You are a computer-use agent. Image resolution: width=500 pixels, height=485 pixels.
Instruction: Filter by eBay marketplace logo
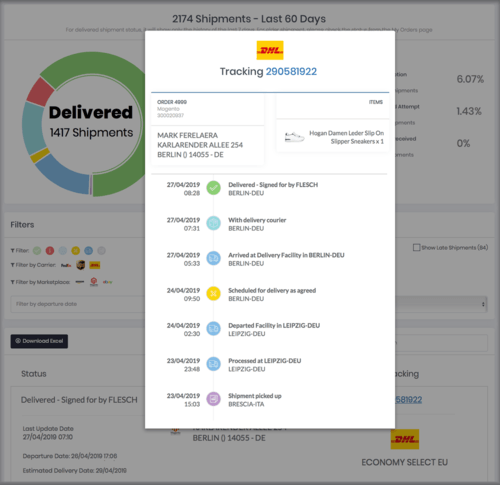coord(107,282)
